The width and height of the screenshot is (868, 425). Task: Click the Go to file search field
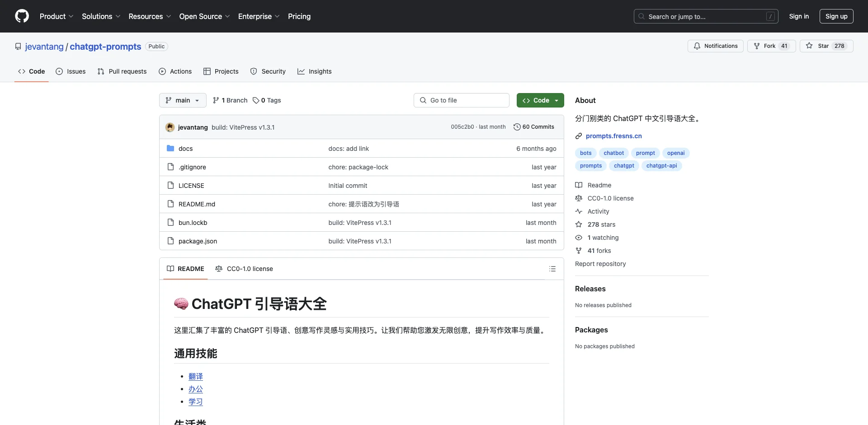[462, 100]
